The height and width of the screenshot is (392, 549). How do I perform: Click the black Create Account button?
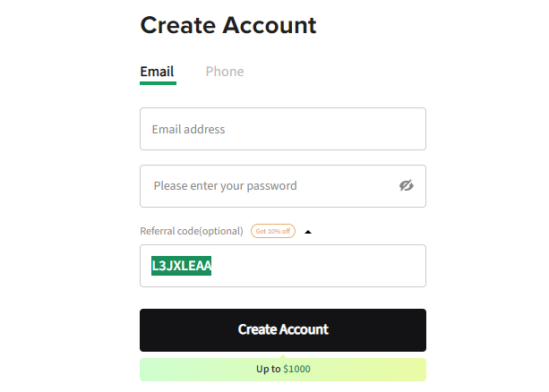pos(283,330)
